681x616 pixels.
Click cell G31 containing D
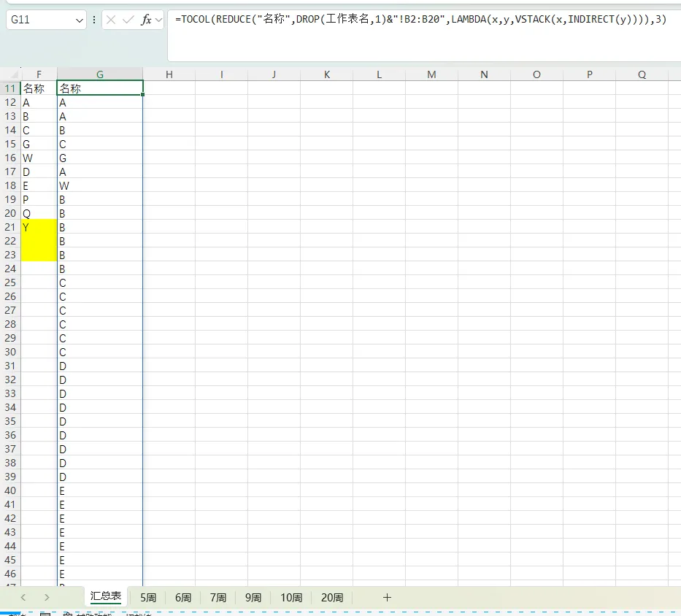pyautogui.click(x=100, y=366)
